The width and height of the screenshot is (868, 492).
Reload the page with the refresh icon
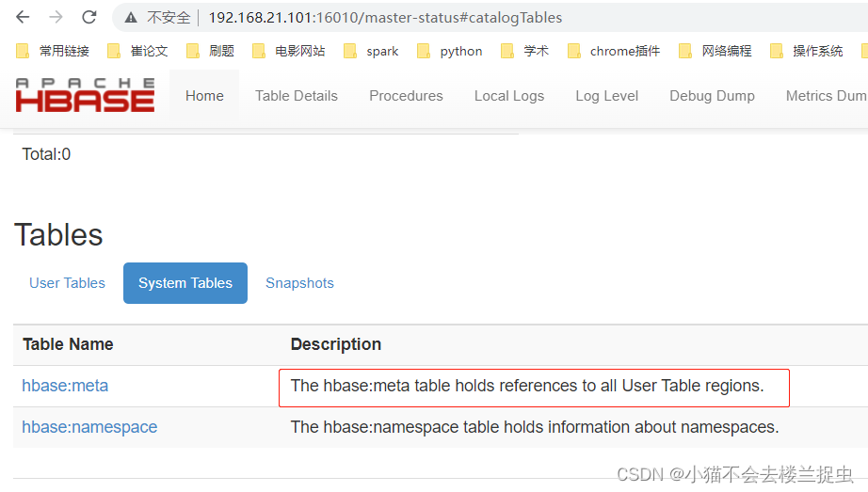[x=89, y=17]
